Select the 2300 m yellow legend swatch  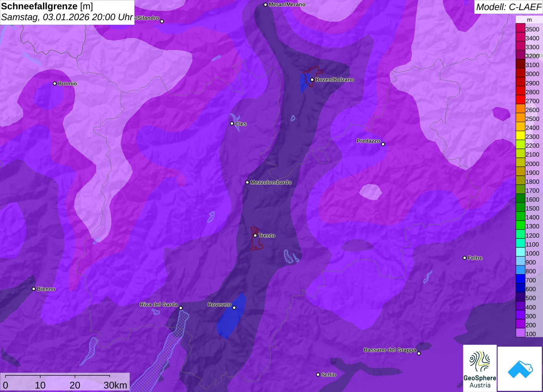[520, 136]
